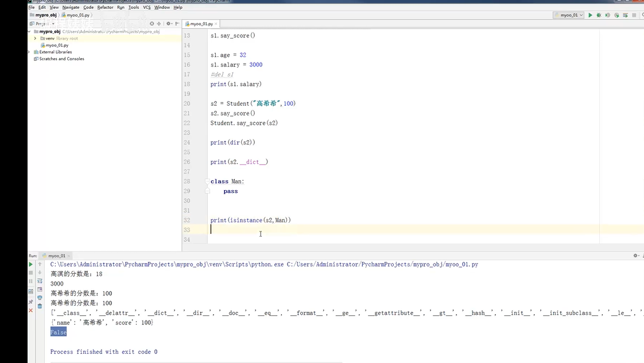This screenshot has height=363, width=644.
Task: Print console output icon
Action: (x=40, y=298)
